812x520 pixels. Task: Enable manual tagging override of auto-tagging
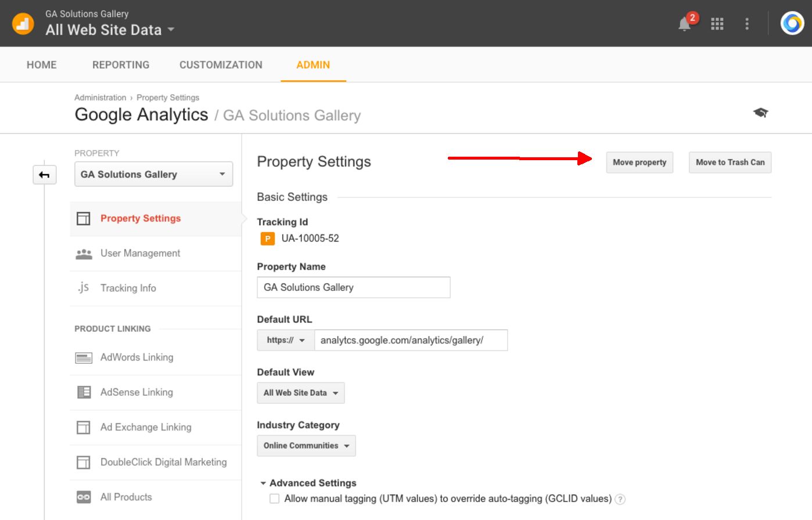[274, 499]
